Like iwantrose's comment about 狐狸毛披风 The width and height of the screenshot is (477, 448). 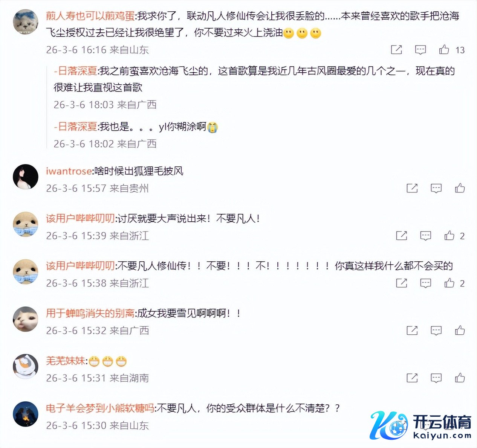(x=460, y=188)
